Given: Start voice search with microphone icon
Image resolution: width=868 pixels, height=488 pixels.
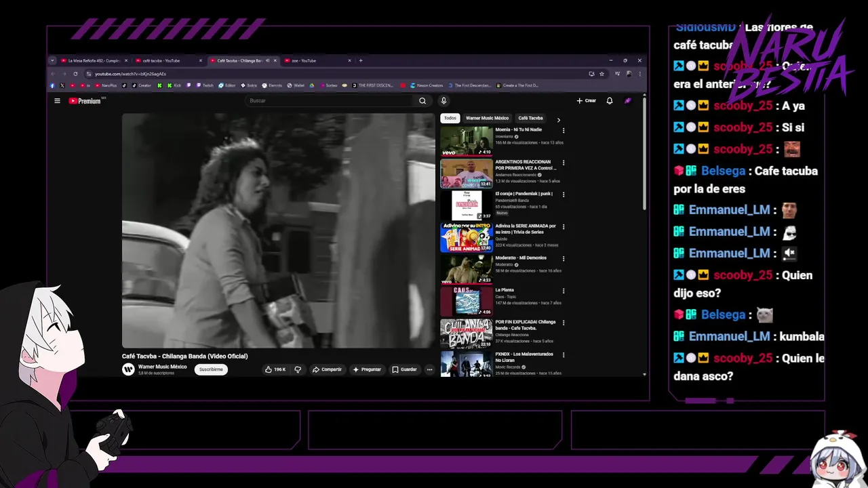Looking at the screenshot, I should click(x=443, y=101).
